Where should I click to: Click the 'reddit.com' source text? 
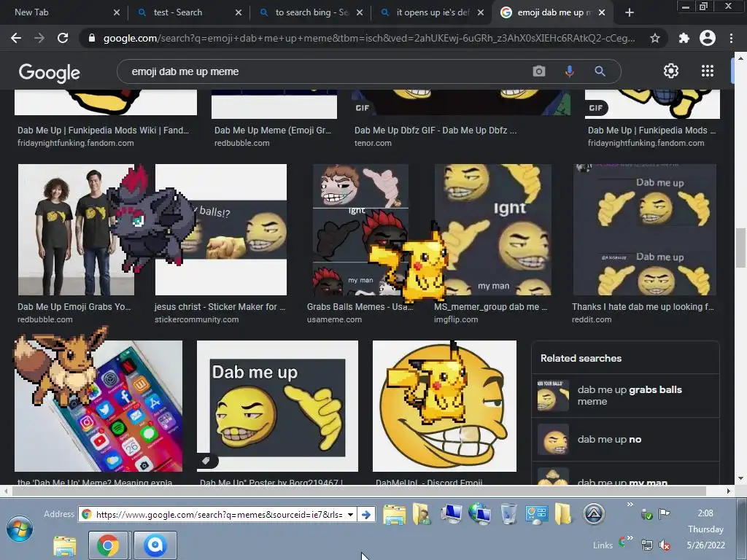592,319
